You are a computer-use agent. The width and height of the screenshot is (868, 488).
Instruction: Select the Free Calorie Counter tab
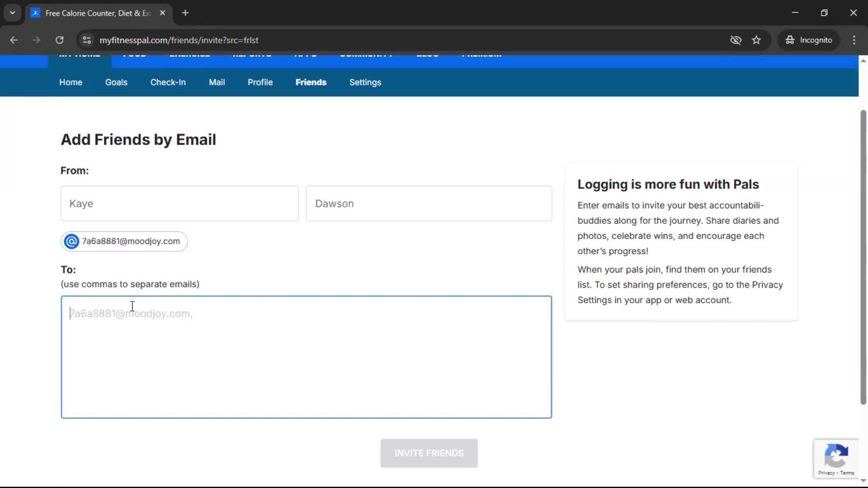(x=98, y=13)
